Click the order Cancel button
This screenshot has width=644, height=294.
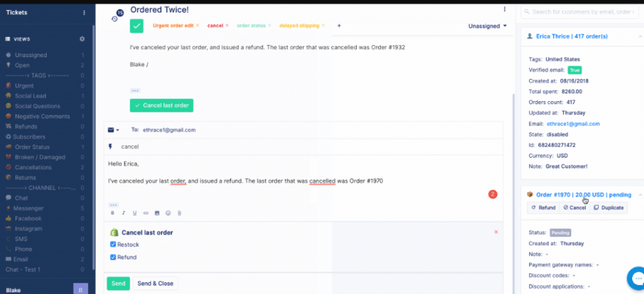pyautogui.click(x=575, y=207)
